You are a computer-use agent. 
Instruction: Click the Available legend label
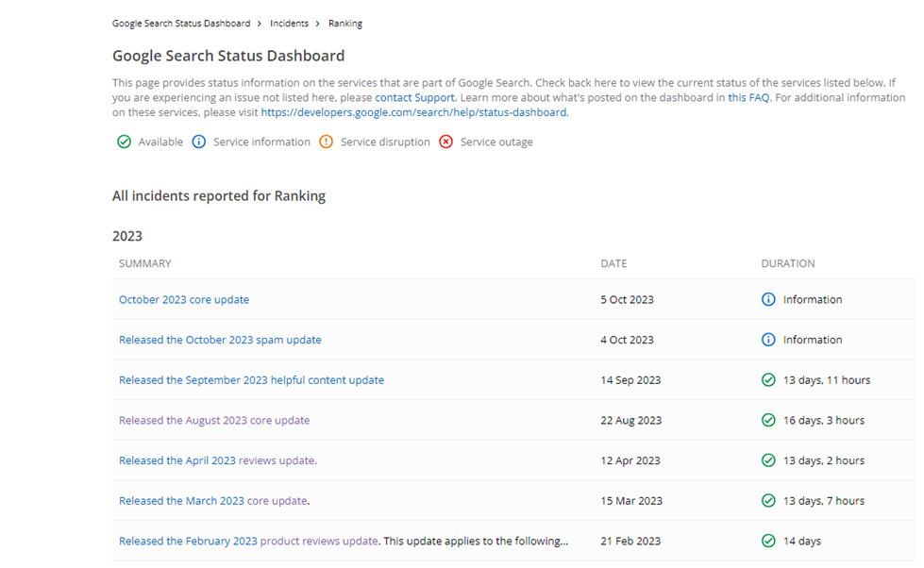160,142
